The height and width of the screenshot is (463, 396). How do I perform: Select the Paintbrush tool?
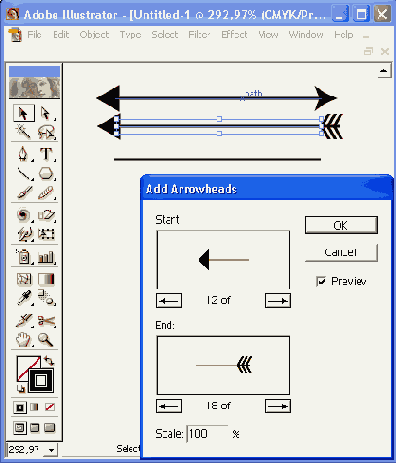pyautogui.click(x=24, y=192)
